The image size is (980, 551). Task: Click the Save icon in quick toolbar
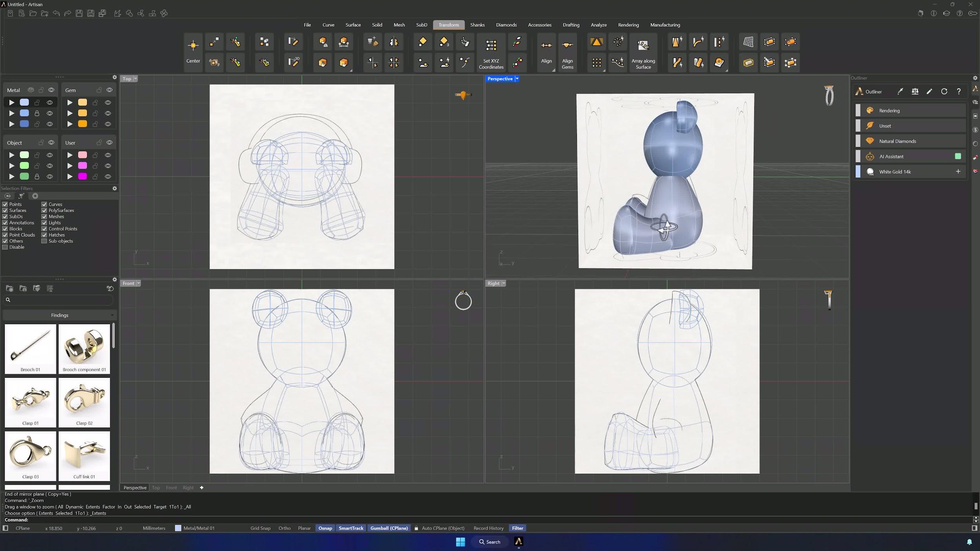[x=79, y=13]
